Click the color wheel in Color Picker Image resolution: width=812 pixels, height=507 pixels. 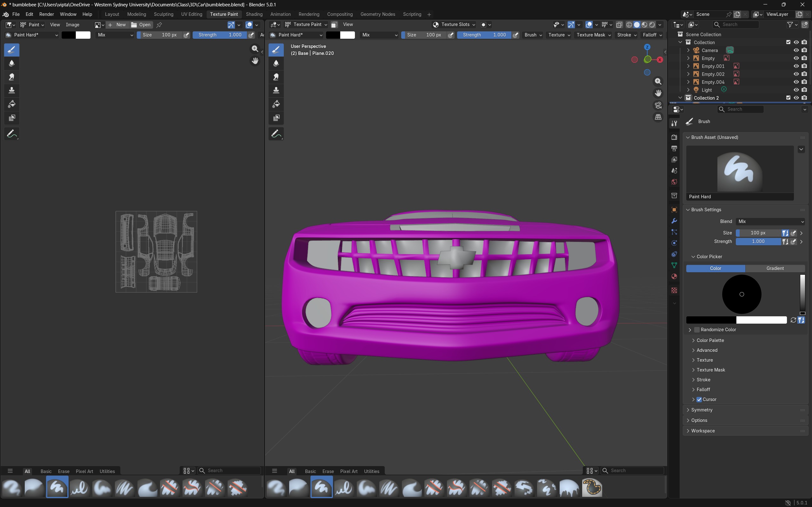click(x=742, y=294)
